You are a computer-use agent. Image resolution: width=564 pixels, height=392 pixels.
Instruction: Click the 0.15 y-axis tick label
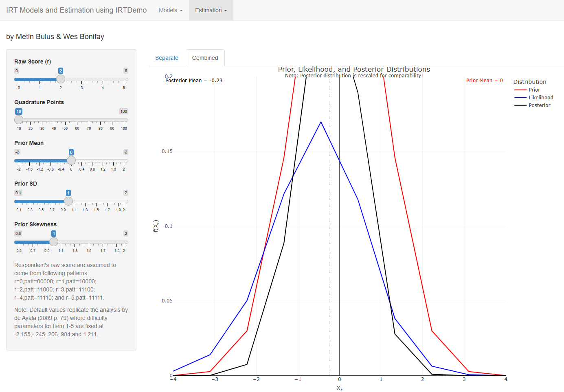(167, 151)
